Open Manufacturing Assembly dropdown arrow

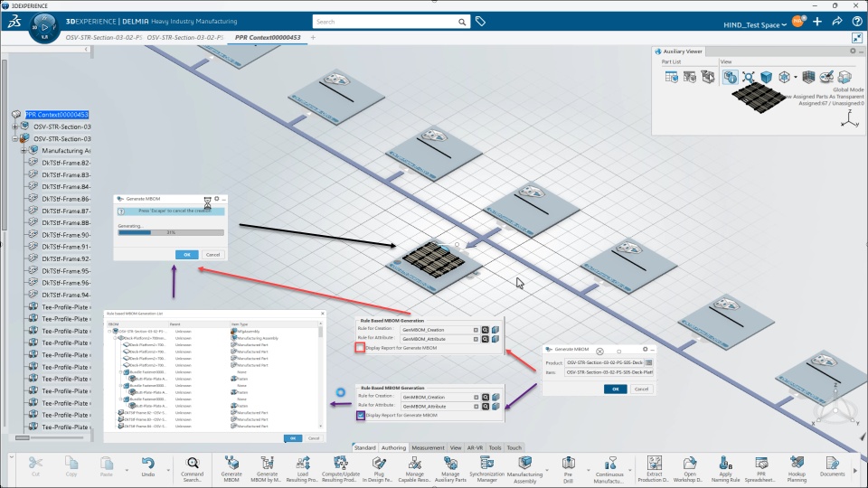[547, 470]
